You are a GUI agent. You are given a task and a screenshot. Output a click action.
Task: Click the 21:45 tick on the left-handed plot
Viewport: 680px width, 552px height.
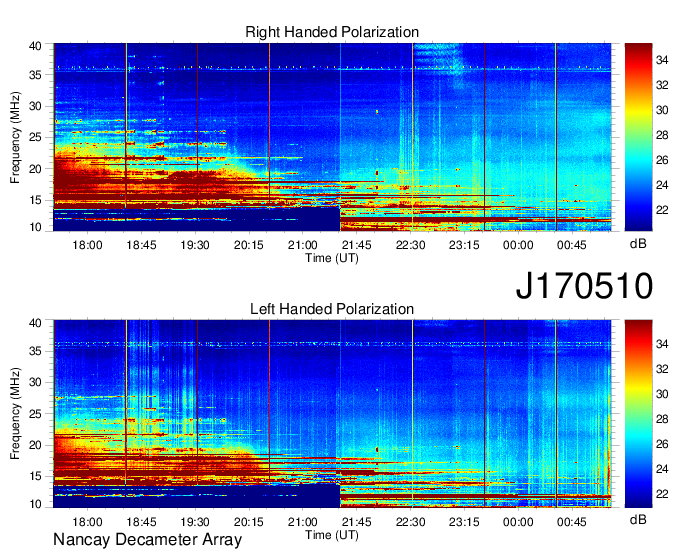356,522
